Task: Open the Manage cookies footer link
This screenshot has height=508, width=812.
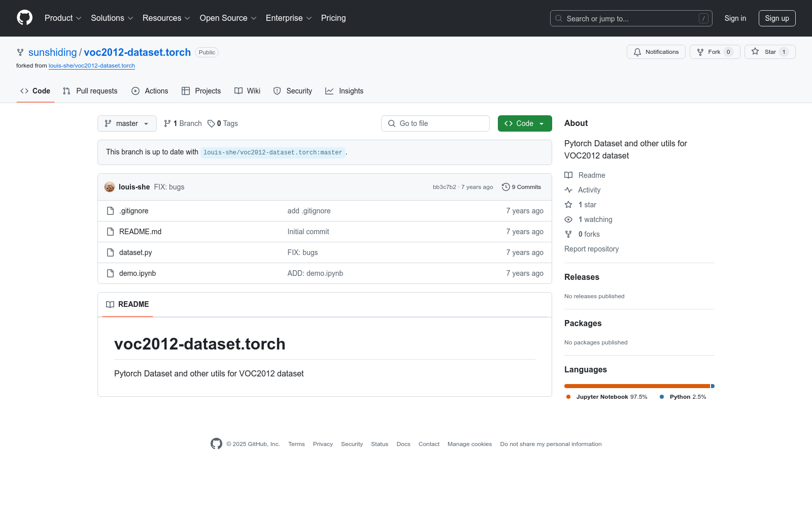Action: pyautogui.click(x=470, y=444)
